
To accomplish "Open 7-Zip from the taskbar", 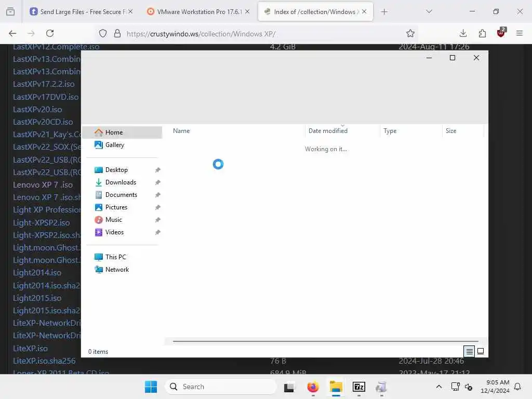I will tap(359, 387).
